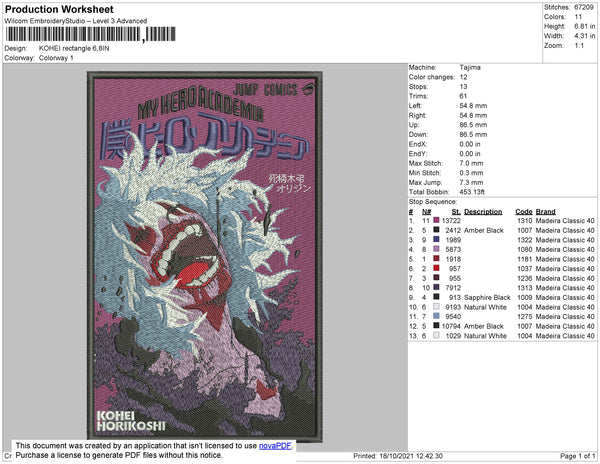Click the Page 1 of 1 footer
Screen dimensions: 600x464
tap(577, 456)
